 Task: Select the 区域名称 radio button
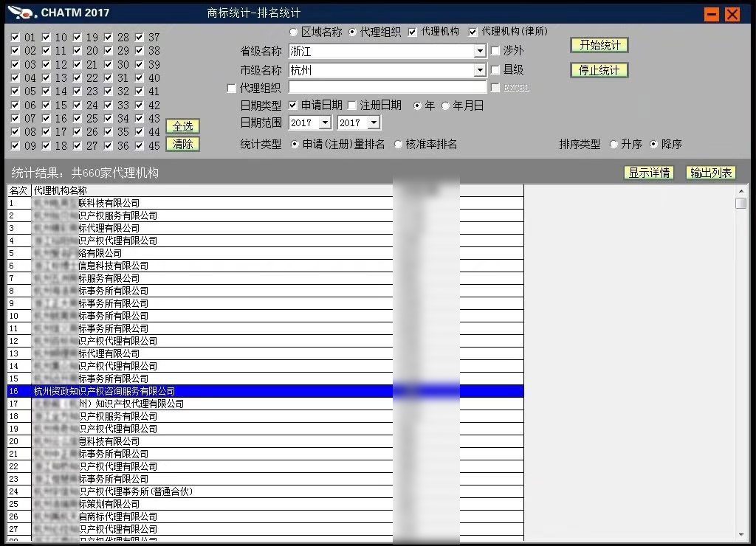click(293, 32)
